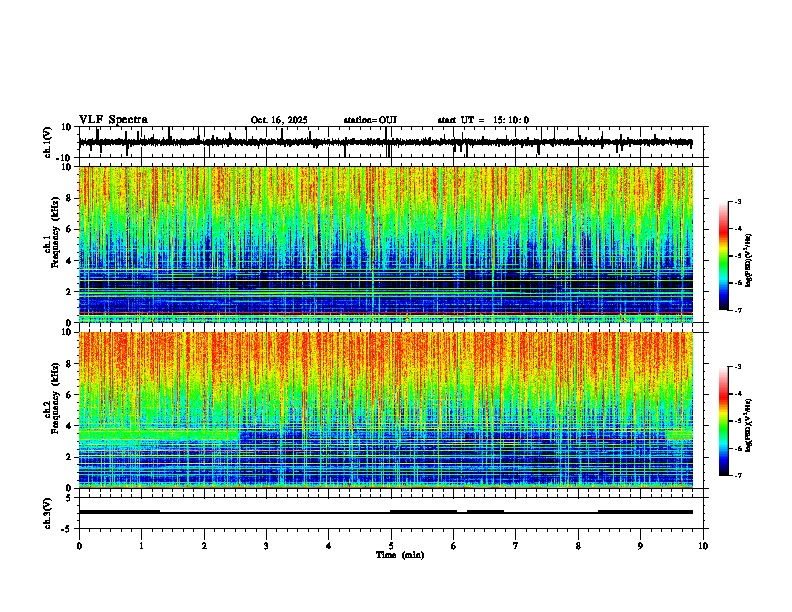Click the "6" tick on ch.2 frequency axis
The height and width of the screenshot is (612, 792).
(x=70, y=395)
